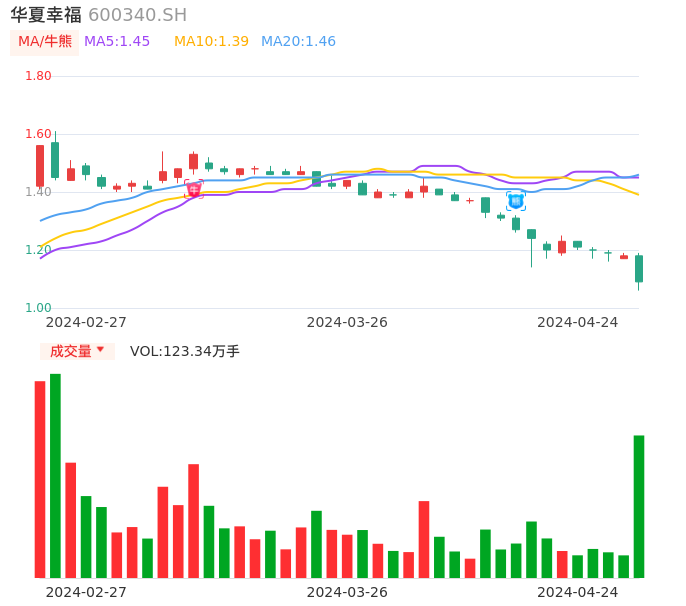Screen dimensions: 686x606
Task: Click the first red volume bar on left
Action: pos(40,479)
